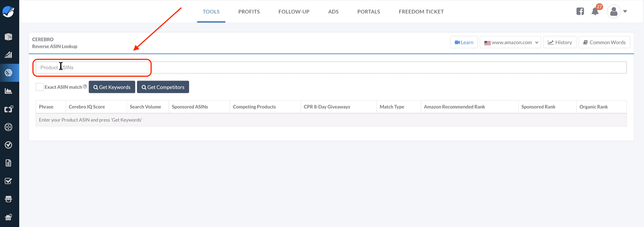
Task: Open the area chart icon in sidebar
Action: (x=8, y=91)
